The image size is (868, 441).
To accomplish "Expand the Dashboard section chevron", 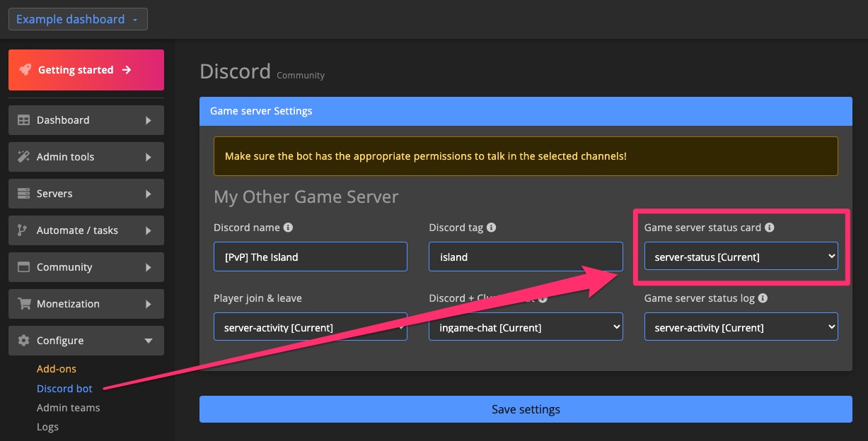I will pos(149,120).
